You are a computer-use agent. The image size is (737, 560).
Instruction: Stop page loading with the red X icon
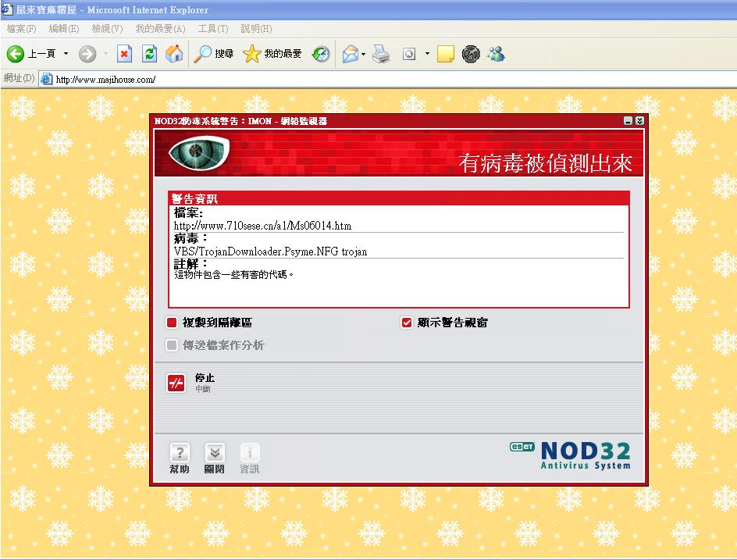click(124, 54)
